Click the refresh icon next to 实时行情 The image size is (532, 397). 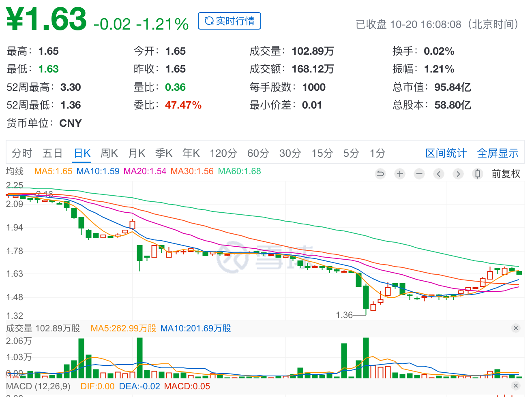209,21
